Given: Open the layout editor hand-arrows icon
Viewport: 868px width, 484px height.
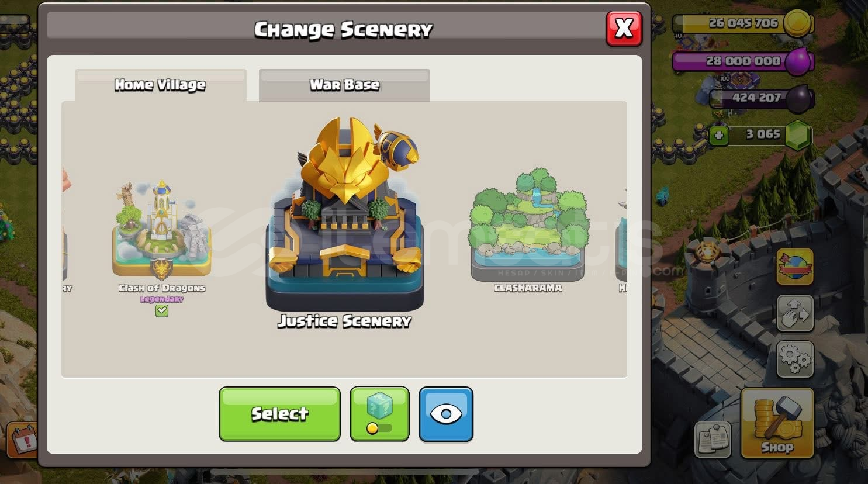Looking at the screenshot, I should (795, 313).
